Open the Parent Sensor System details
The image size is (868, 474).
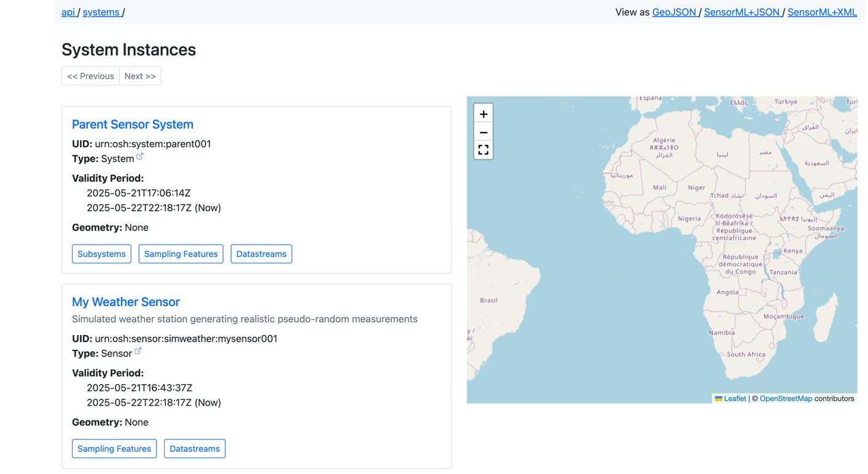point(132,124)
